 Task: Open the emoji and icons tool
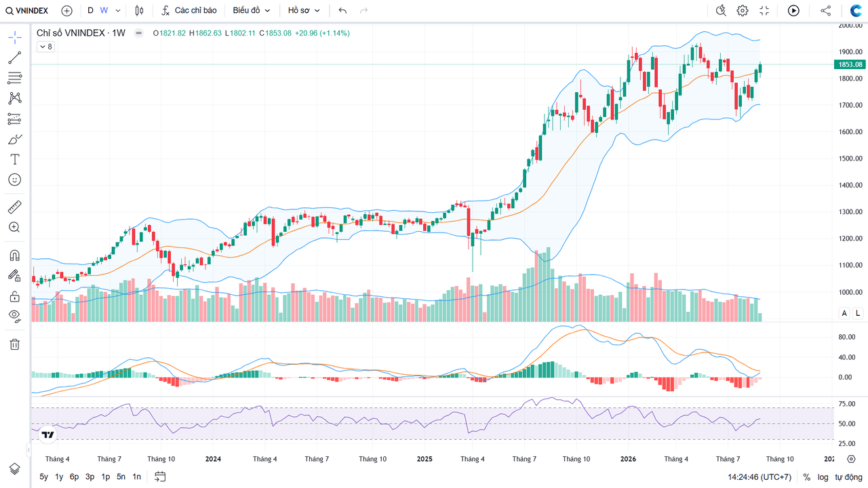tap(14, 180)
